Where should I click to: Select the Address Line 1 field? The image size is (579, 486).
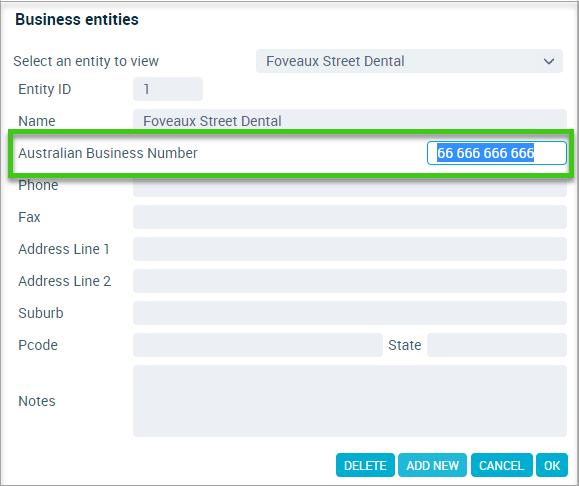350,249
